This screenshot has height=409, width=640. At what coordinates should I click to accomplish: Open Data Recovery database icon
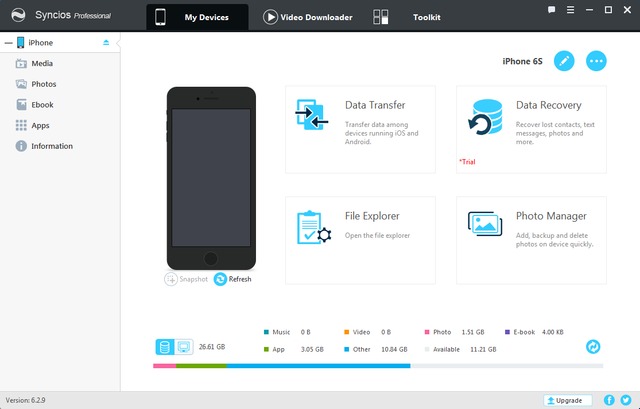tap(485, 117)
